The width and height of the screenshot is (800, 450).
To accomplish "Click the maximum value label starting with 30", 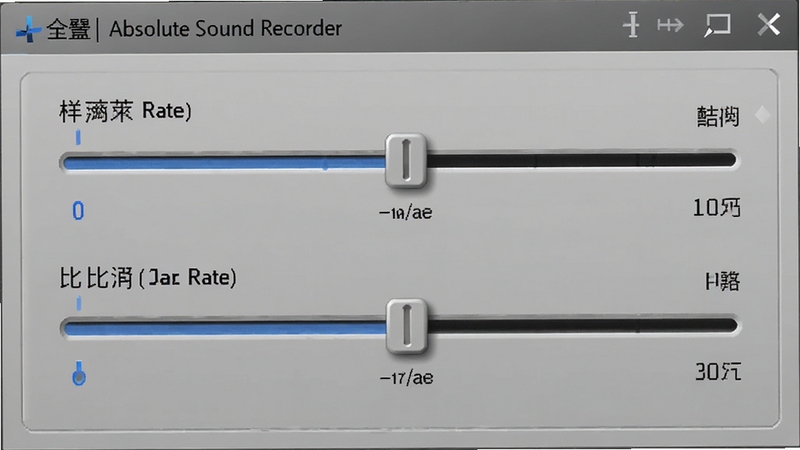I will pyautogui.click(x=718, y=371).
